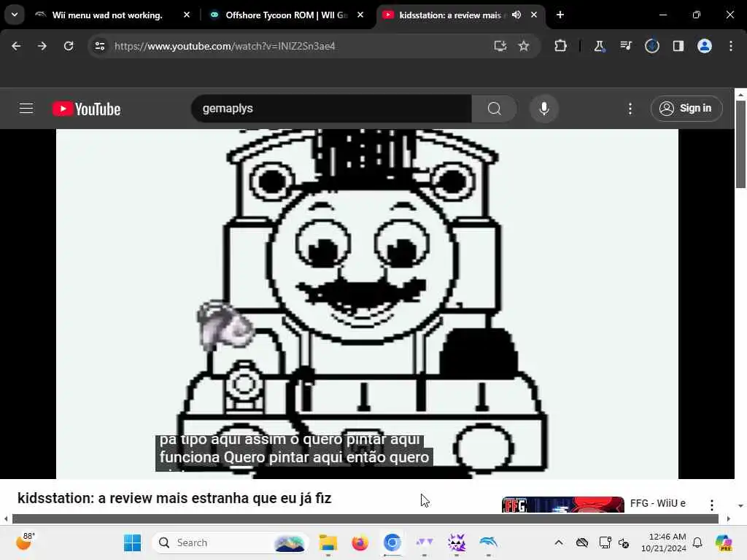
Task: Open Chrome Labs flask icon
Action: point(599,46)
